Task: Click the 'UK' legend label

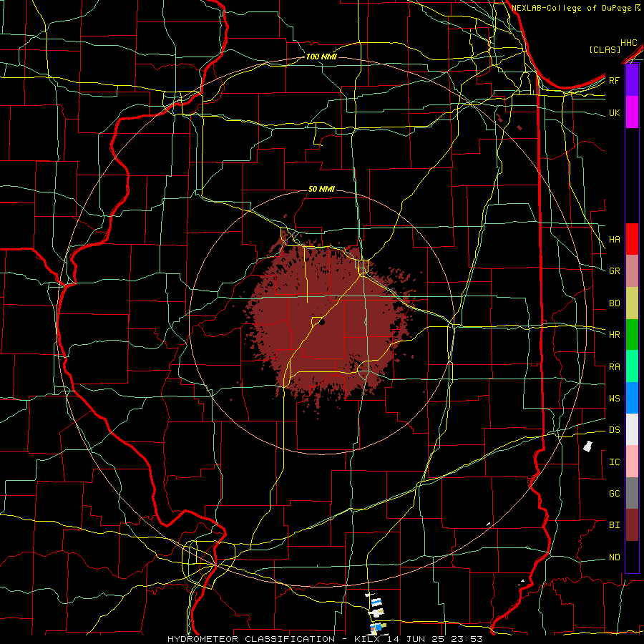Action: click(x=615, y=112)
